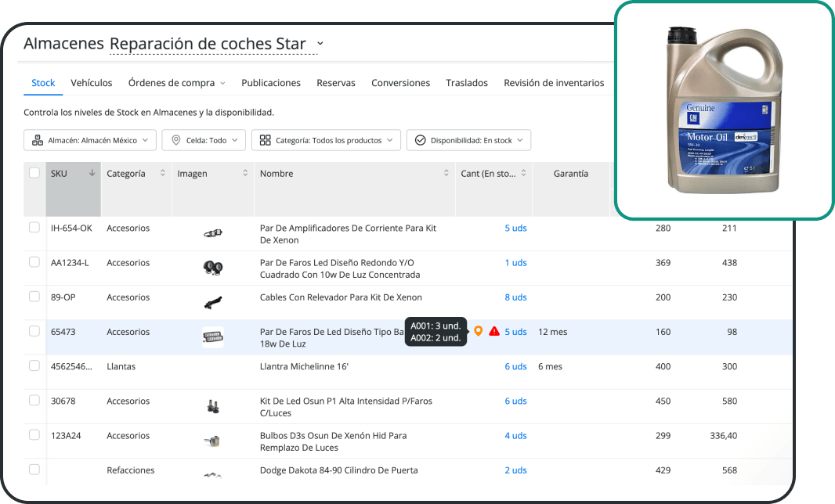Check the box for SKU IH-654-OK
The height and width of the screenshot is (504, 835).
pyautogui.click(x=34, y=227)
